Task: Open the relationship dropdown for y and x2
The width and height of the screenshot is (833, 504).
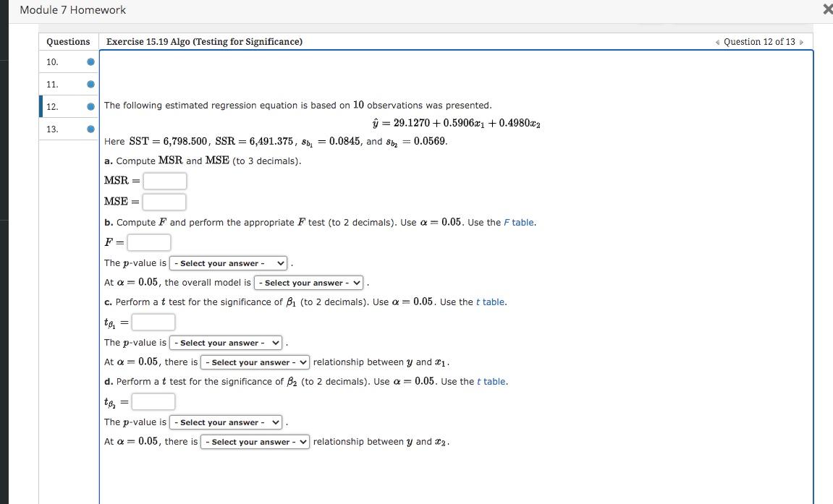Action: click(x=255, y=441)
